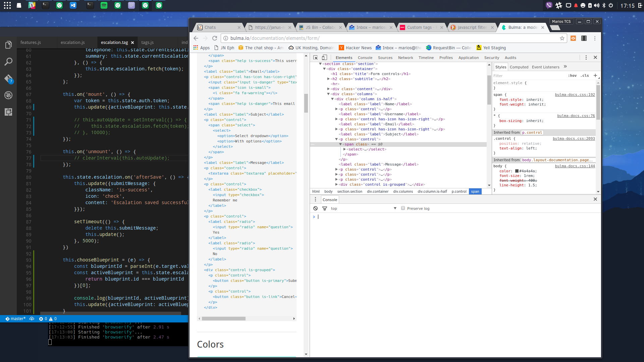The image size is (644, 362).
Task: Switch to JS Bin browser tab
Action: pyautogui.click(x=320, y=27)
